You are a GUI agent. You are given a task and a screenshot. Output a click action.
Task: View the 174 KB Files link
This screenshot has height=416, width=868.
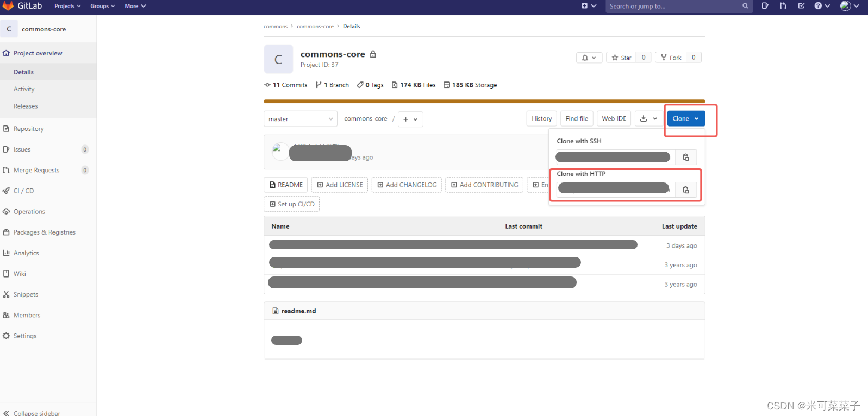click(x=414, y=85)
